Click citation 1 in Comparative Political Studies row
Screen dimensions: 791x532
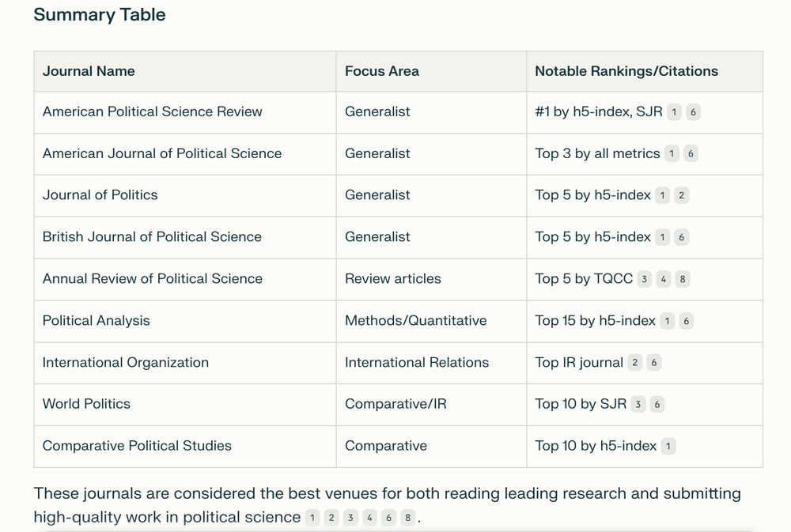[x=668, y=447]
